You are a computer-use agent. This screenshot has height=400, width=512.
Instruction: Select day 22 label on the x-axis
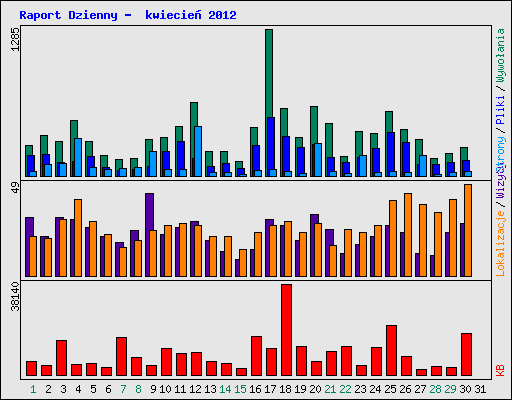346,389
